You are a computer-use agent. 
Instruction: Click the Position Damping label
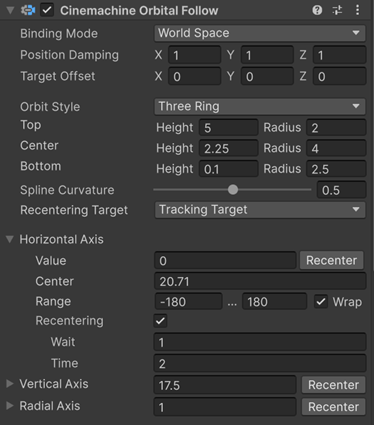pyautogui.click(x=69, y=55)
